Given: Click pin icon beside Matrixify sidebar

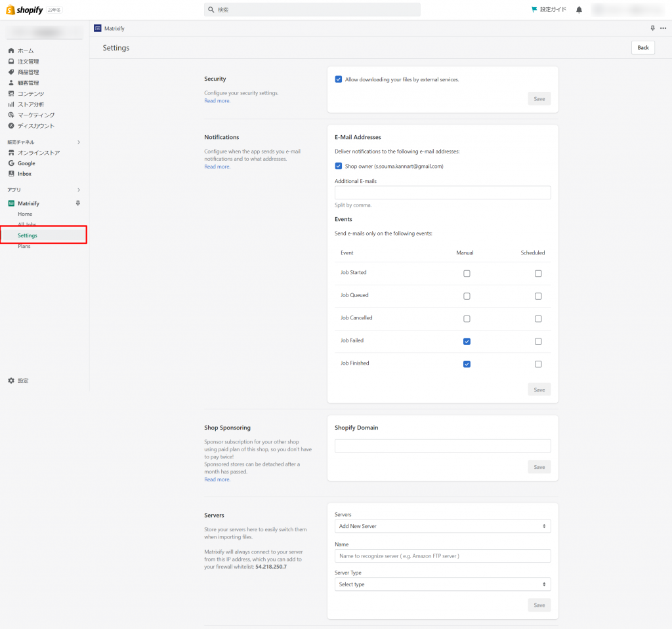Looking at the screenshot, I should click(x=78, y=203).
